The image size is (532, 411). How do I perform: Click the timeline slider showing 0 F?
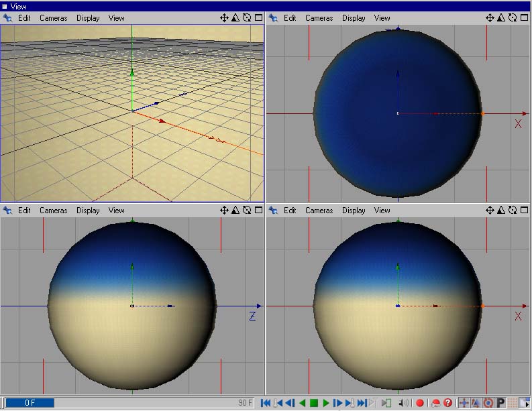coord(30,403)
